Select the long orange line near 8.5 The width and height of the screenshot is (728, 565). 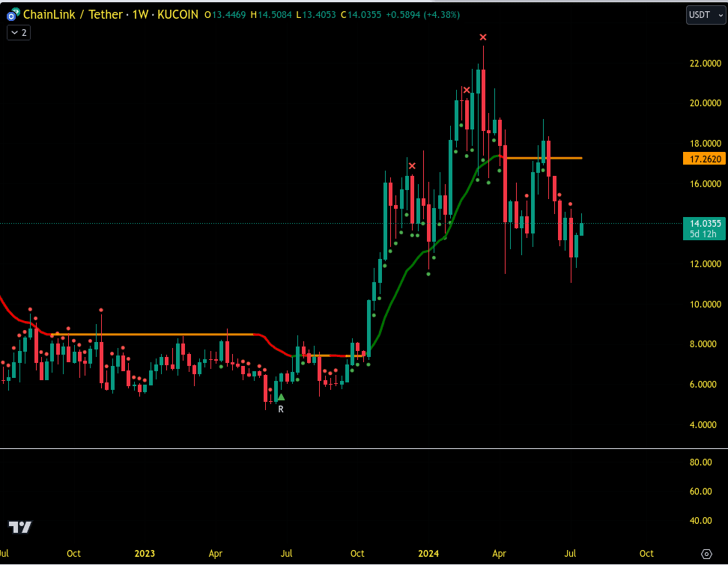(154, 334)
